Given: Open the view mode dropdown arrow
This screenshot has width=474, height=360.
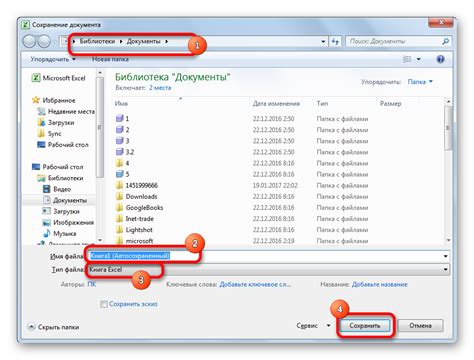Looking at the screenshot, I should click(x=418, y=59).
